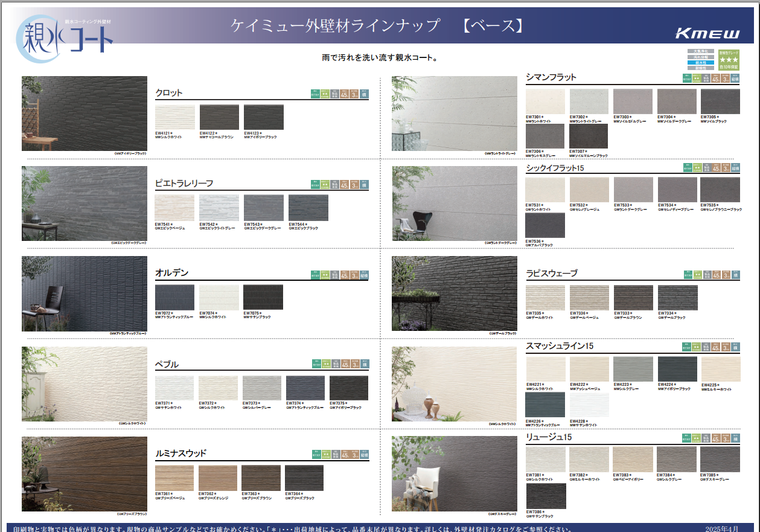
Task: Click the 横 badge in the ペブル row
Action: 365,364
